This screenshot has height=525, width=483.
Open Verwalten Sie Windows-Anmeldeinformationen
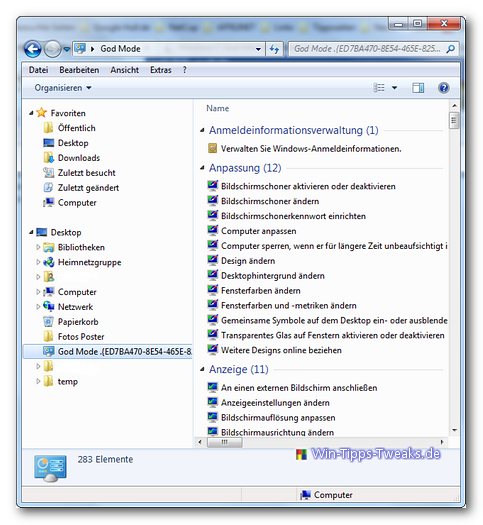coord(311,148)
